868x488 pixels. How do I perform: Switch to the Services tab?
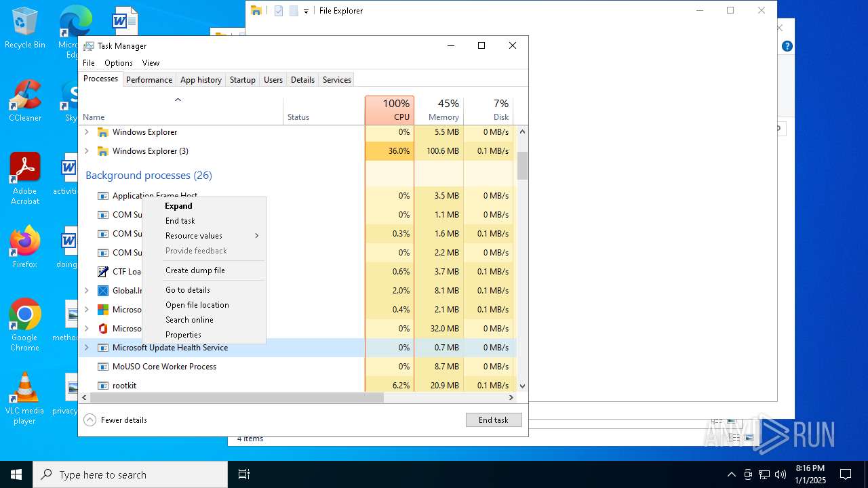[x=337, y=80]
